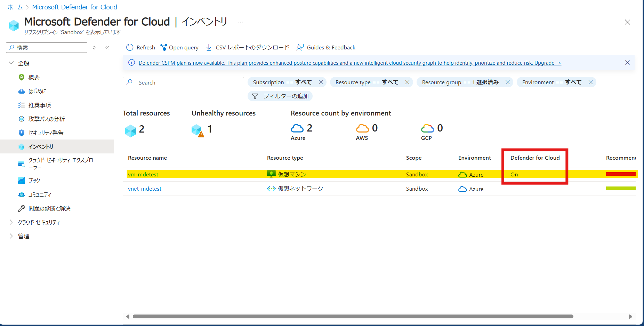
Task: Click the Refresh icon in toolbar
Action: click(130, 47)
